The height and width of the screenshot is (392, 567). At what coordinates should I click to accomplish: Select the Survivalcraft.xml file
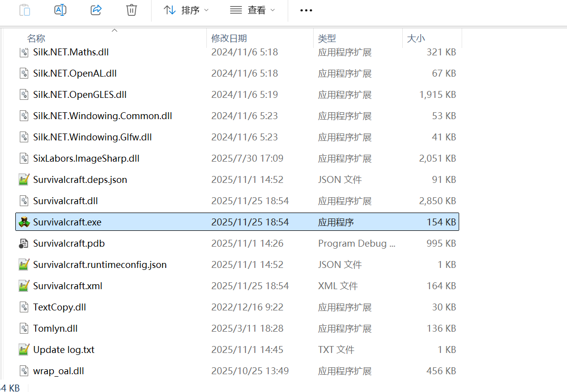coord(68,286)
